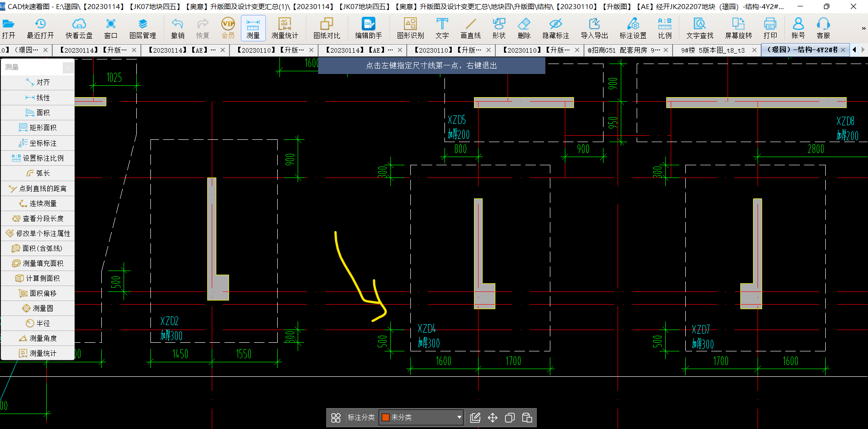The height and width of the screenshot is (429, 868).
Task: Open 标注分类 未分类 dropdown
Action: [421, 417]
